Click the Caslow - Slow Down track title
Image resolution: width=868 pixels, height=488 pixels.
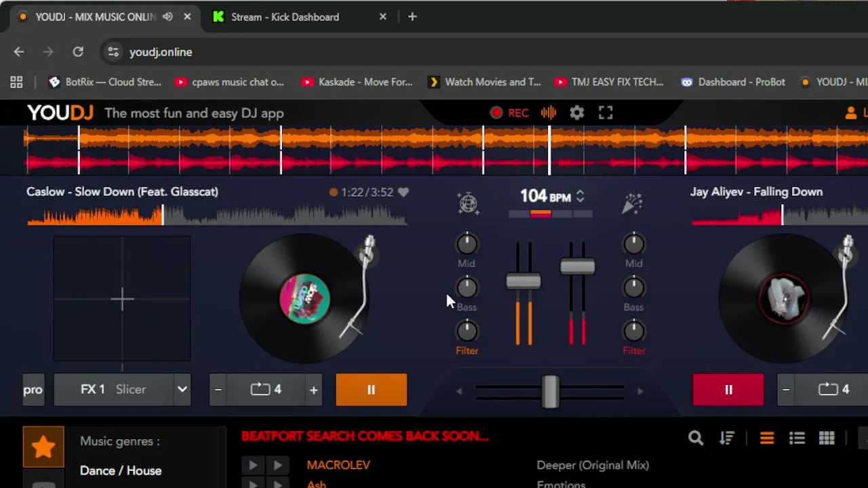click(122, 192)
